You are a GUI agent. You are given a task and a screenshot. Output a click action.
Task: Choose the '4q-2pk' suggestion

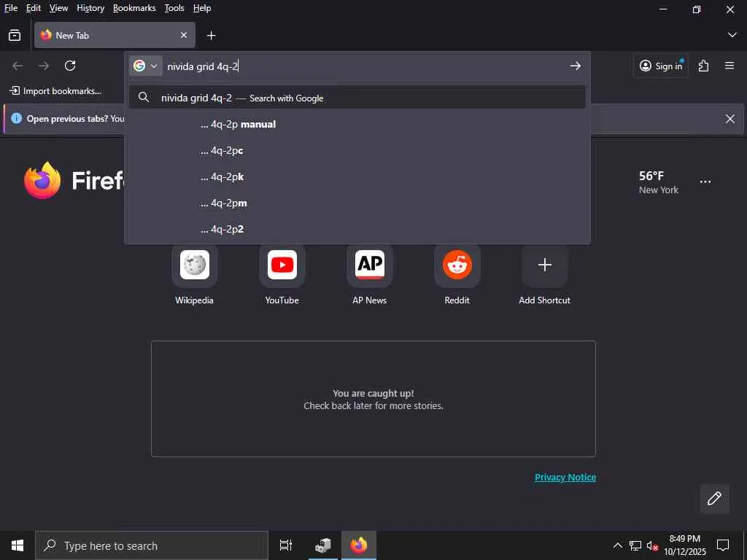357,176
